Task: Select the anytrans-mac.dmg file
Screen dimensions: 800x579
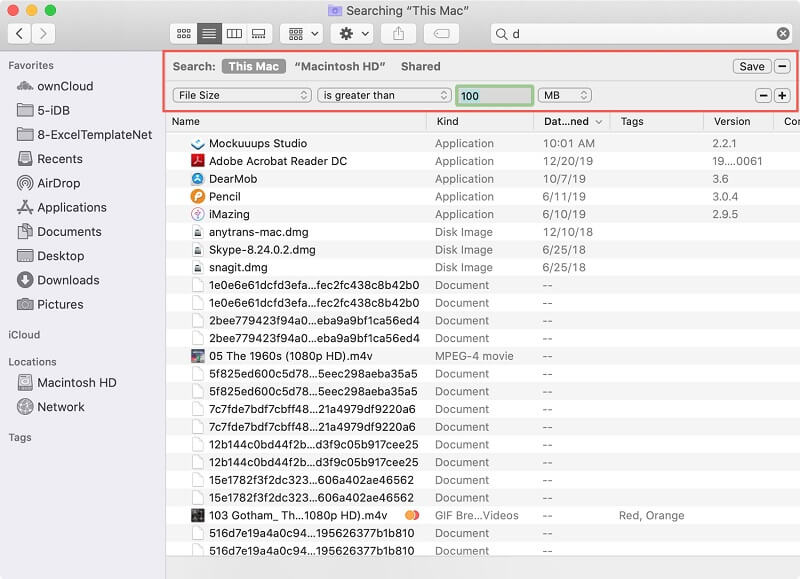Action: pos(258,232)
